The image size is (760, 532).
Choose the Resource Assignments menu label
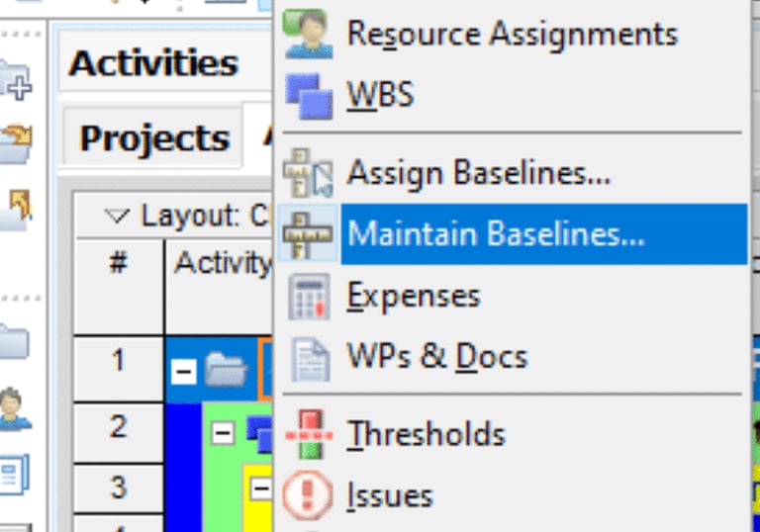tap(512, 34)
